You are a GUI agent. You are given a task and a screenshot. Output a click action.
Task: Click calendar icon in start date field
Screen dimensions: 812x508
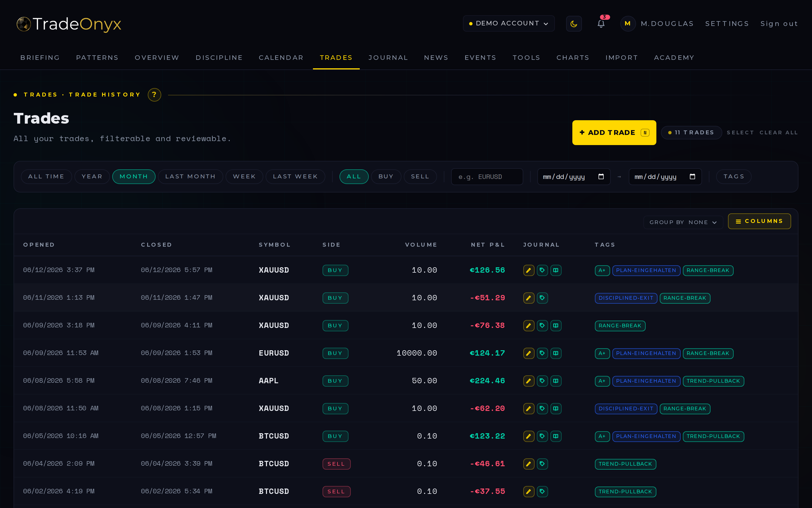601,176
